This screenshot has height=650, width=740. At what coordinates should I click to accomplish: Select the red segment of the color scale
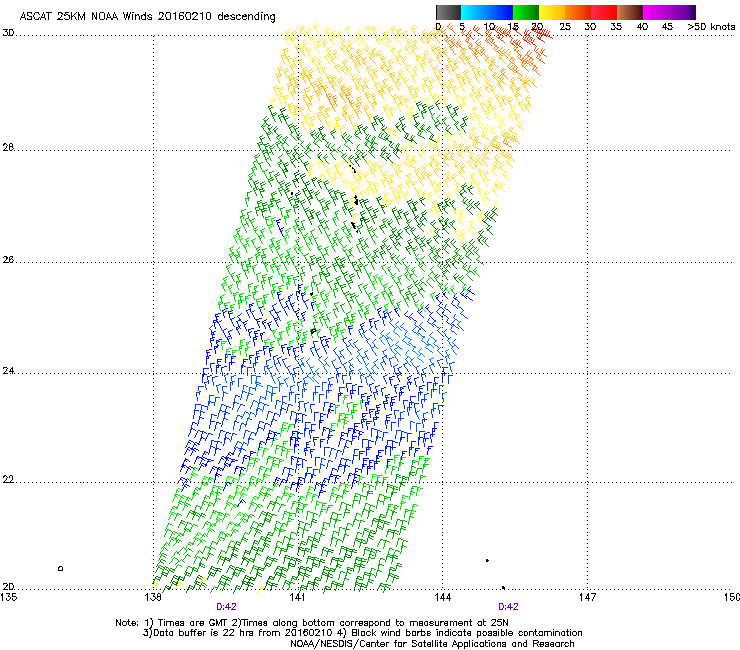(604, 12)
